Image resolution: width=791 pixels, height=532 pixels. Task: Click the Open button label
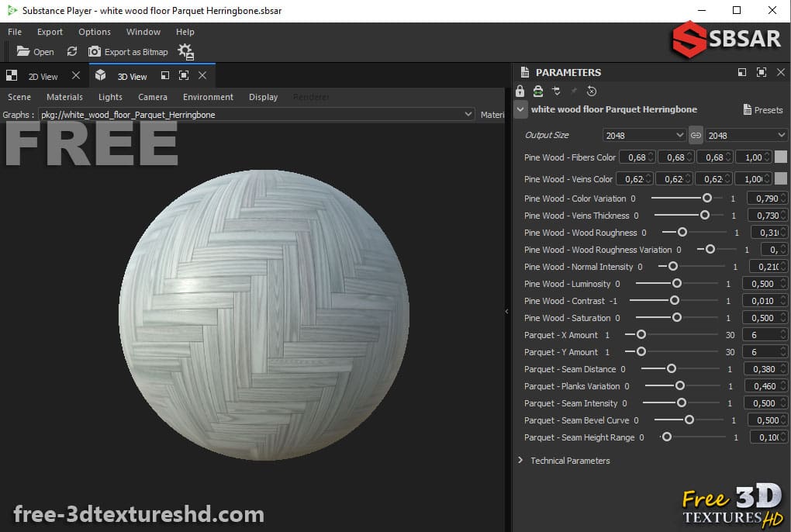(x=43, y=52)
